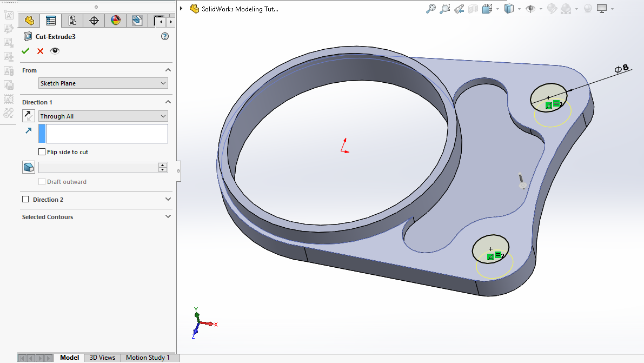
Task: Click the green checkmark to accept Cut-Extrude3
Action: pyautogui.click(x=25, y=51)
